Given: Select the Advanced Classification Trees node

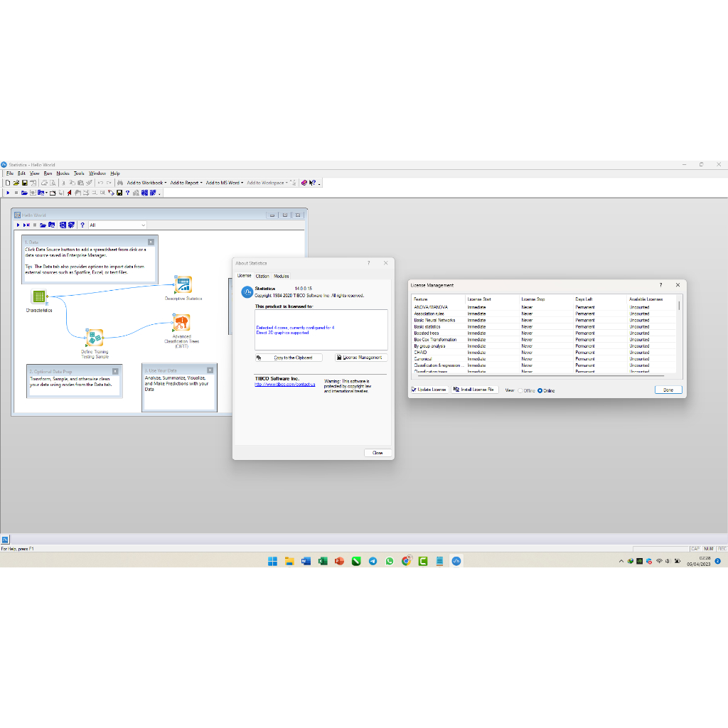Looking at the screenshot, I should coord(181,323).
